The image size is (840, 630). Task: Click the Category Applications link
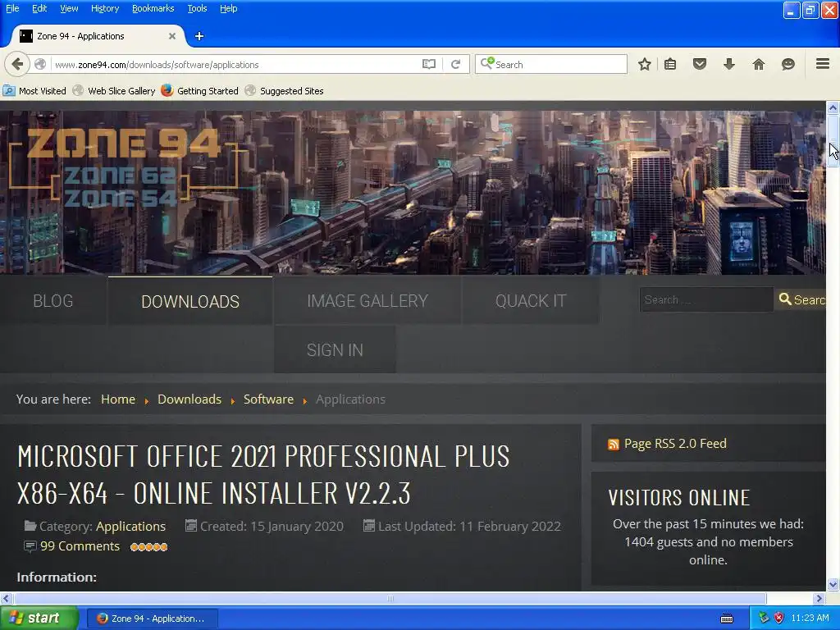click(x=130, y=527)
